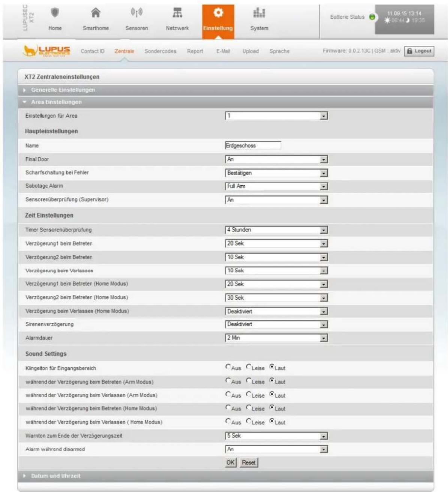This screenshot has width=448, height=492.
Task: Open the Home shield icon
Action: [x=55, y=13]
